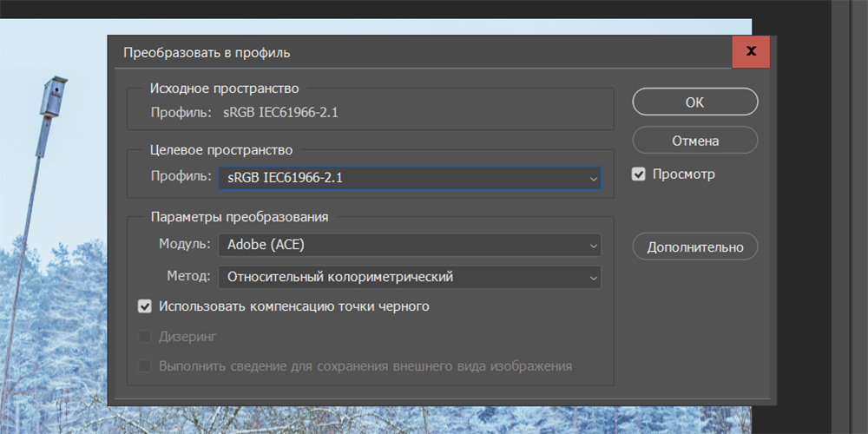Open the Модуль Adobe (ACE) dropdown
This screenshot has width=868, height=434.
(x=410, y=245)
